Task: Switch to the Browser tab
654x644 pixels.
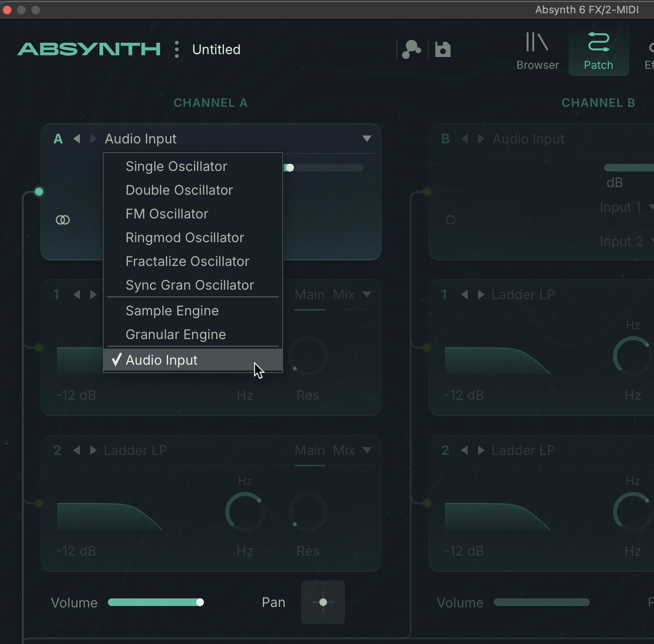Action: 538,51
